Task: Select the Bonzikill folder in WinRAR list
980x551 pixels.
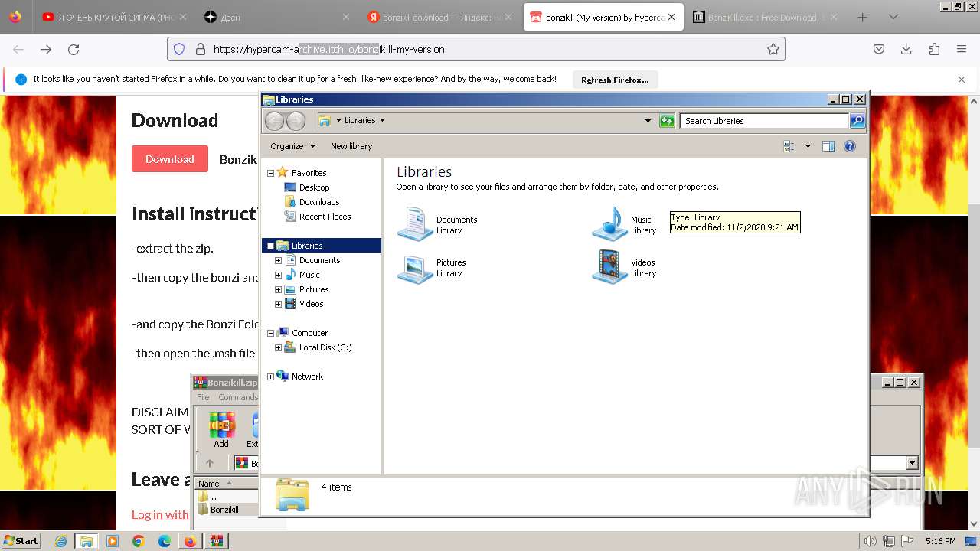Action: 224,510
